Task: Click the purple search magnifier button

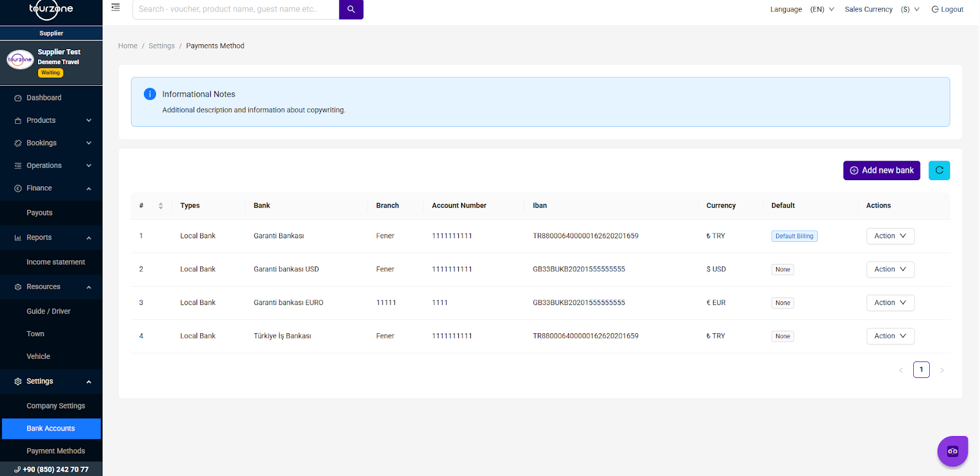Action: [x=351, y=9]
